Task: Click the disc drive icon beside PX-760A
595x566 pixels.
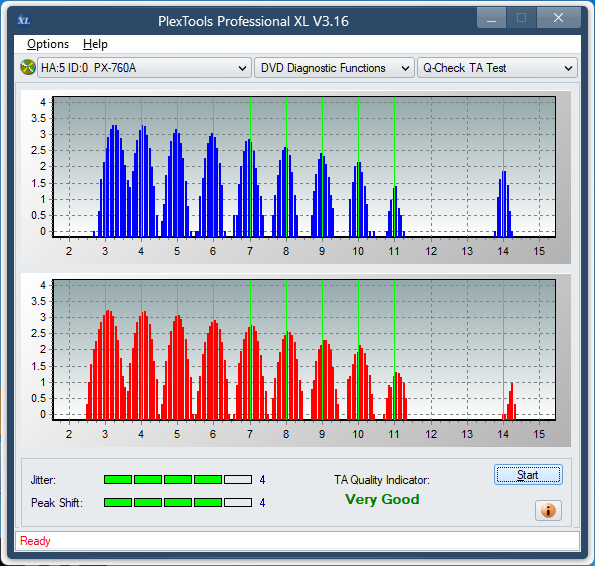Action: click(x=27, y=68)
